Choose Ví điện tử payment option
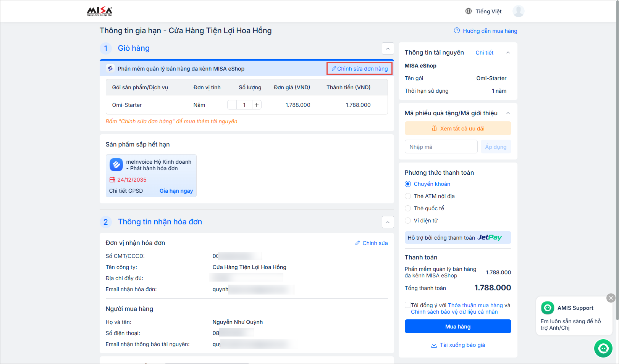This screenshot has height=364, width=619. (x=408, y=221)
